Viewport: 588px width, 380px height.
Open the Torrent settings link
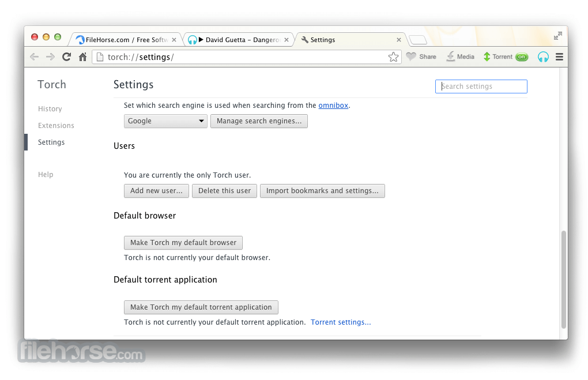(341, 322)
